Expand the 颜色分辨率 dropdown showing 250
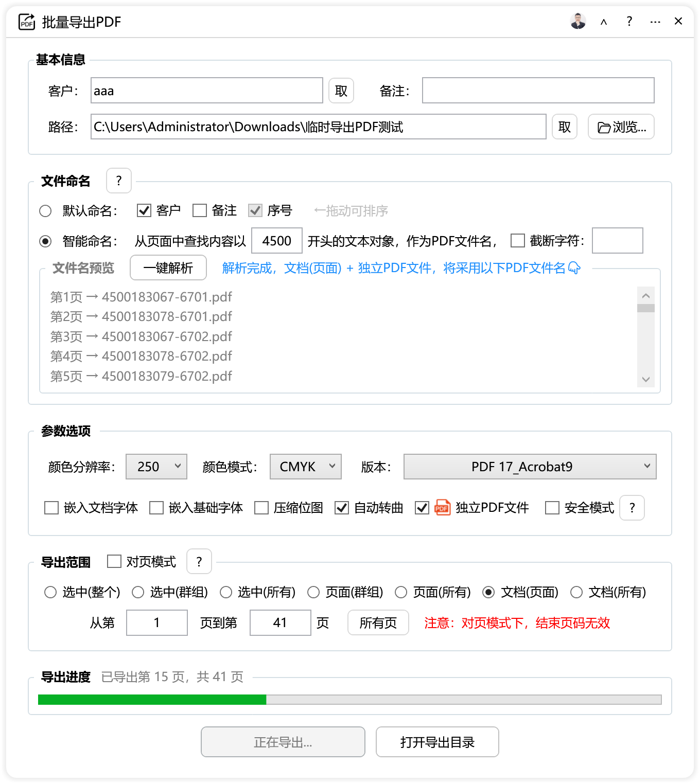This screenshot has height=784, width=700. (x=156, y=467)
